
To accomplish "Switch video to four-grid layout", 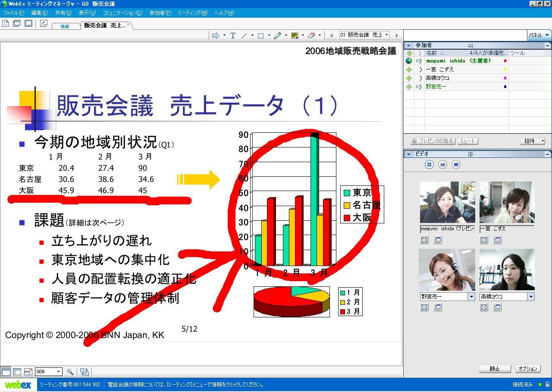I will tap(429, 164).
